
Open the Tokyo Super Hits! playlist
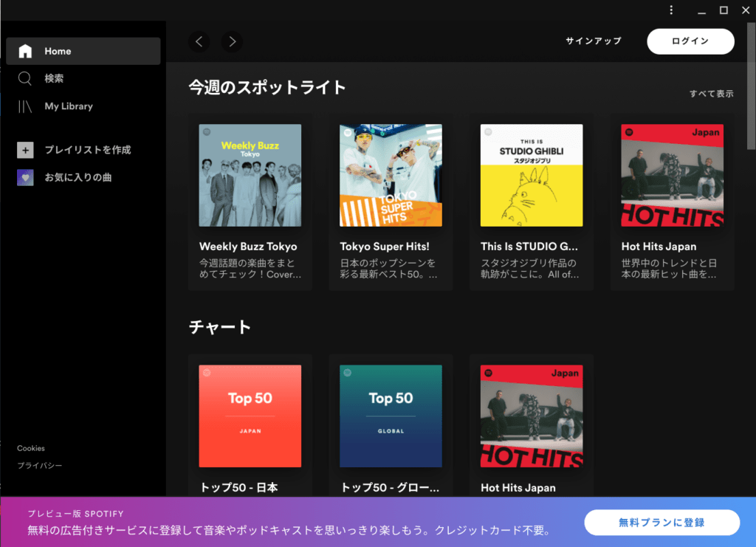click(x=391, y=175)
